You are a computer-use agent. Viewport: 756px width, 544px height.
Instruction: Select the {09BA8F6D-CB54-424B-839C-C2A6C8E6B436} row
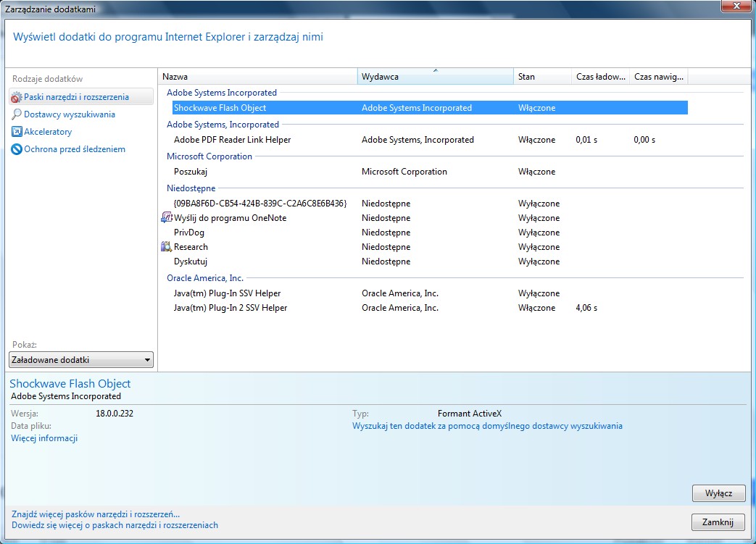coord(430,204)
